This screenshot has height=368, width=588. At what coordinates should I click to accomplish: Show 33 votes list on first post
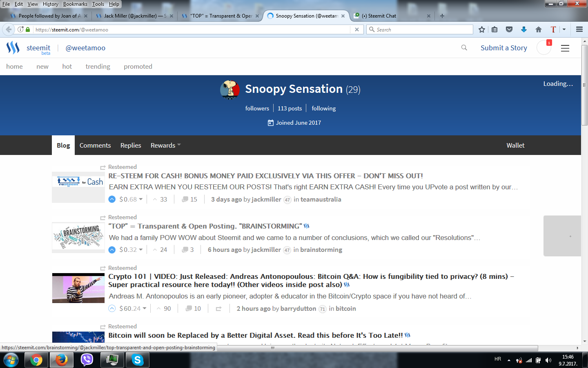(160, 199)
